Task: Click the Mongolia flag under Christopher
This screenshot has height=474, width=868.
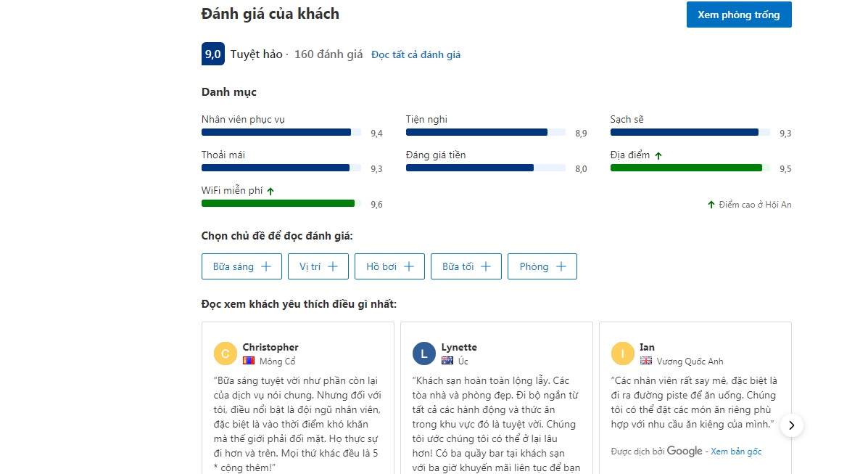Action: (x=249, y=361)
